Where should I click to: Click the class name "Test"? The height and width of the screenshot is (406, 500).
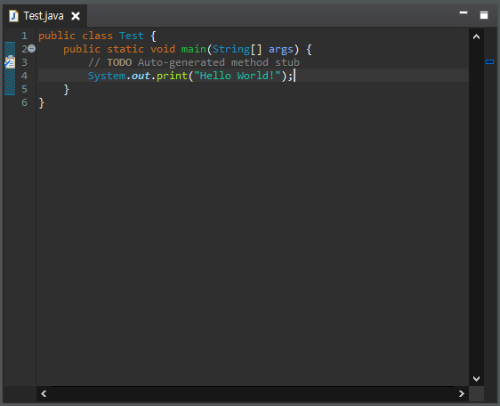131,36
